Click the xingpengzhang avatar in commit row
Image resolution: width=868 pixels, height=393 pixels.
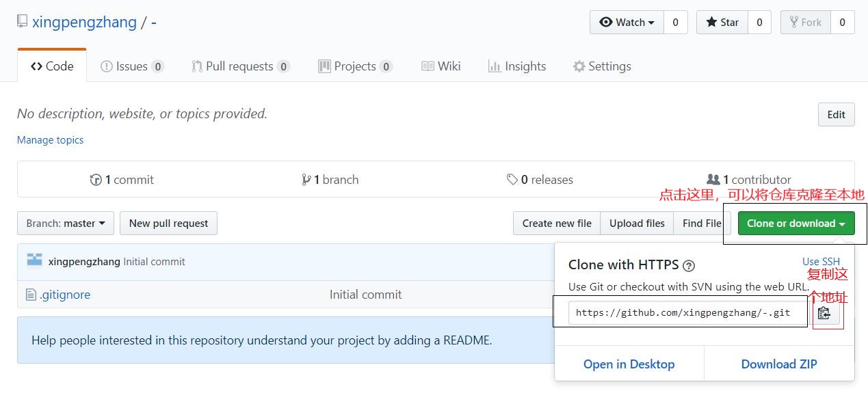click(x=34, y=260)
